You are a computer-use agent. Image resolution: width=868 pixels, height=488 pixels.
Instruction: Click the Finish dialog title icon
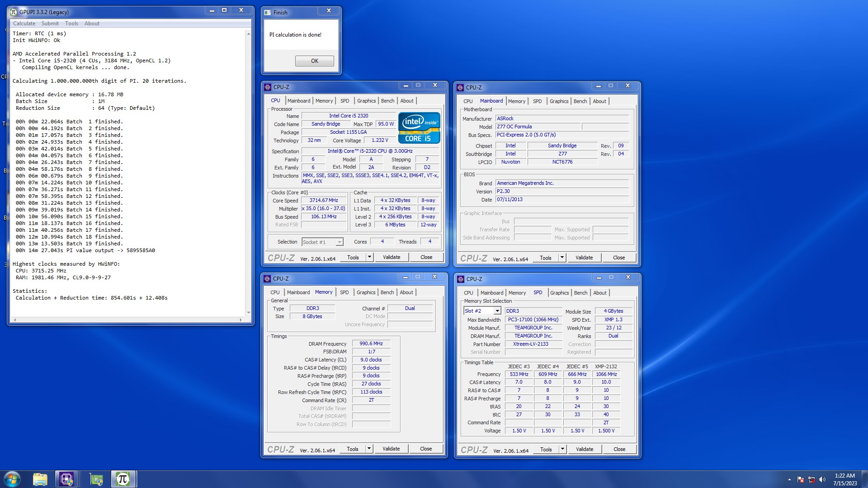(x=268, y=13)
